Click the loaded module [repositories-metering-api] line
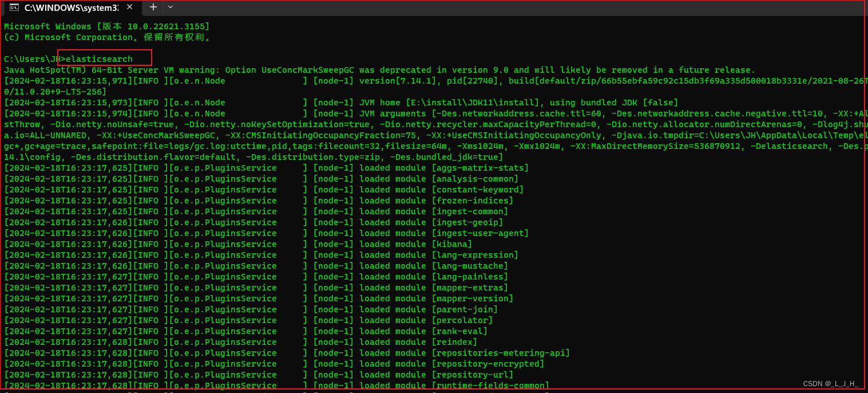The height and width of the screenshot is (393, 868). point(287,353)
